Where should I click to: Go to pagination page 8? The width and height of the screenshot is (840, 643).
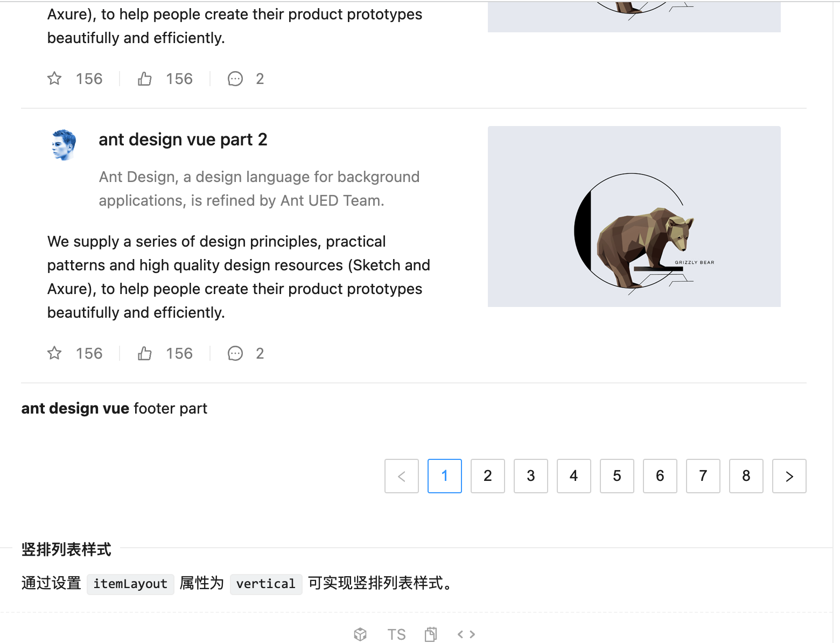pos(746,476)
